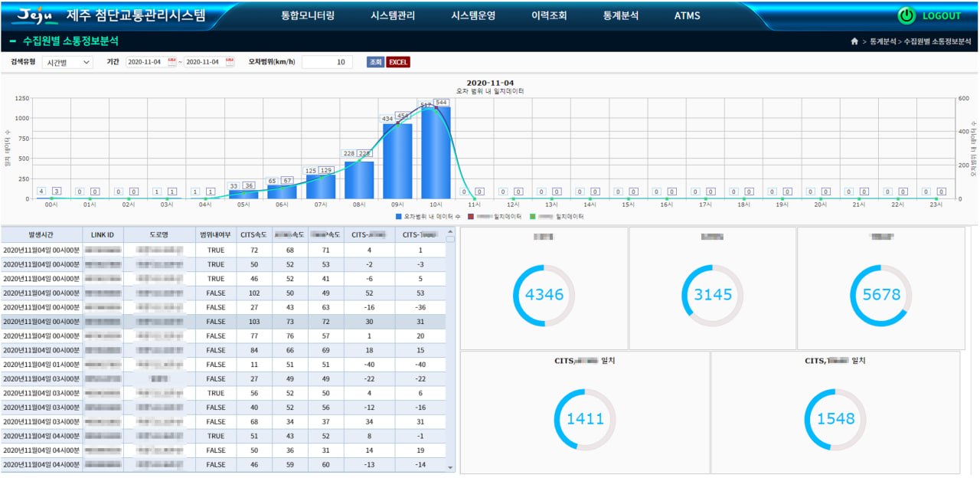
Task: Click the 통계분석 breadcrumb link
Action: [x=882, y=41]
